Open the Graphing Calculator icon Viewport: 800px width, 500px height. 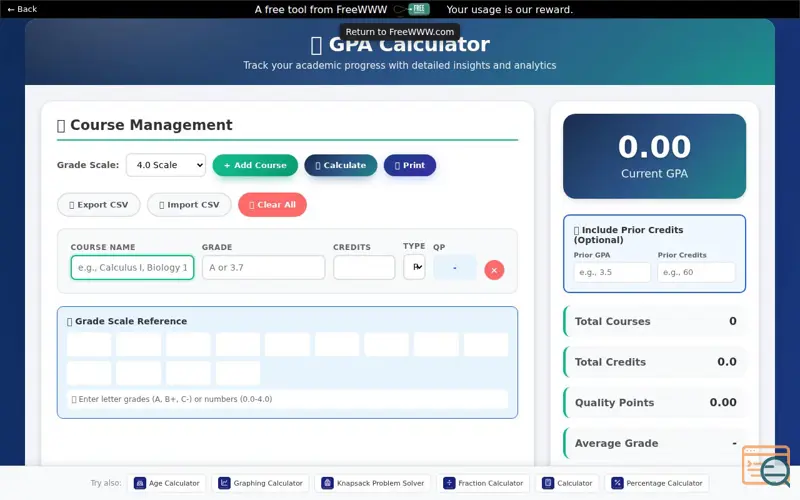[x=224, y=483]
